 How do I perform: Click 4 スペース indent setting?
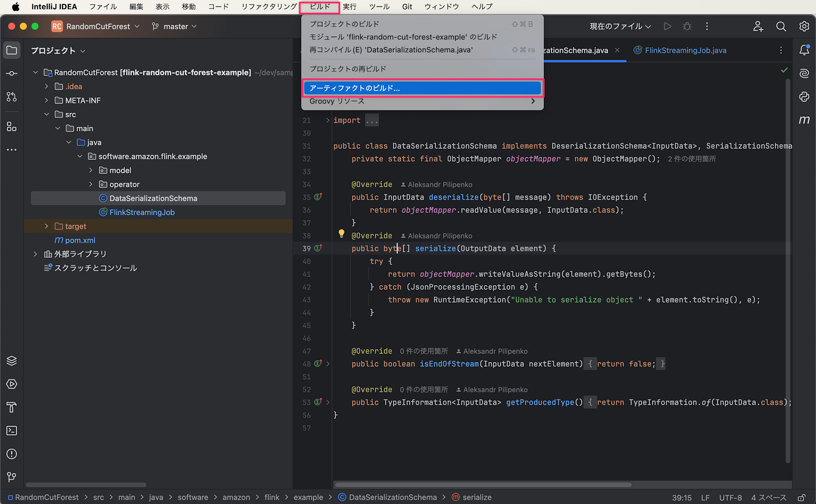[x=769, y=497]
